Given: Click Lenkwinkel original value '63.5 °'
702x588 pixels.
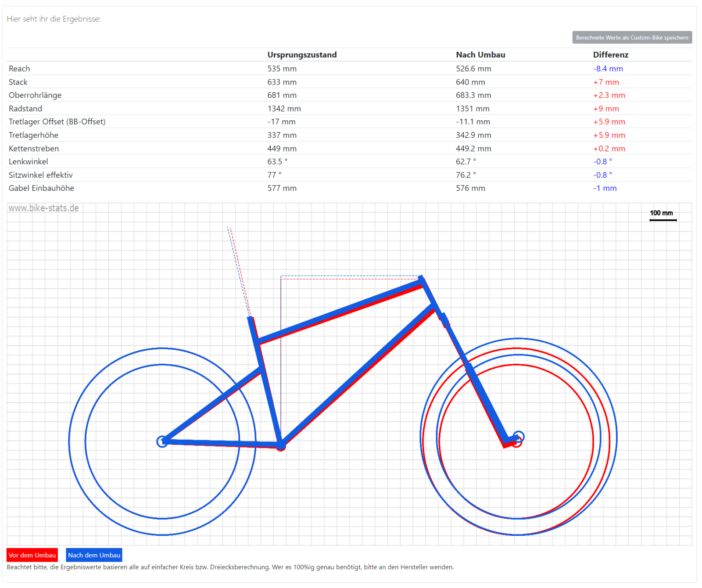Looking at the screenshot, I should [x=277, y=161].
